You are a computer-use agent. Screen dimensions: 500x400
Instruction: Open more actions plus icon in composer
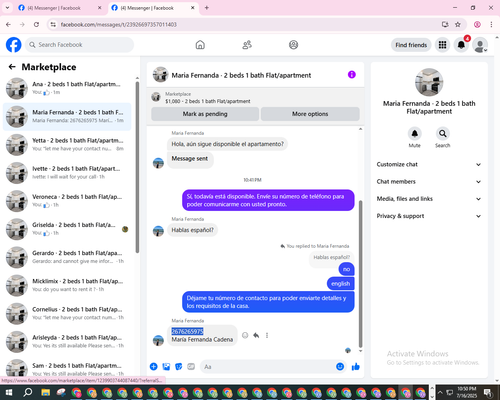[x=154, y=367]
